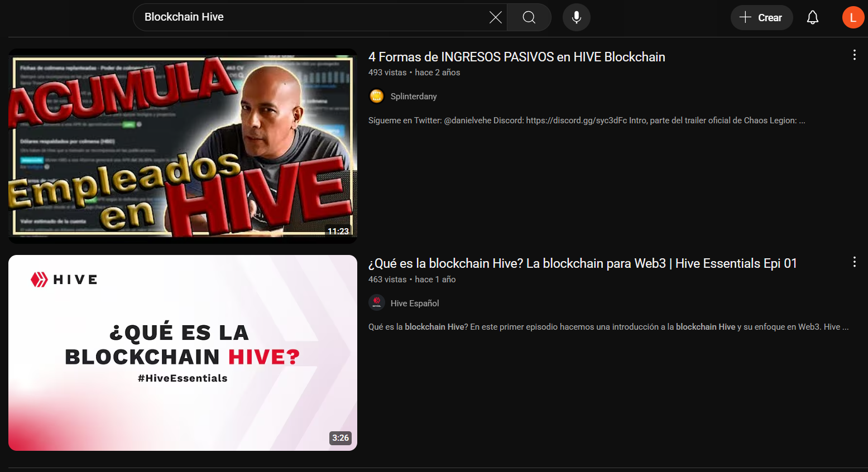868x472 pixels.
Task: Click the Hive Español channel avatar icon
Action: [377, 302]
